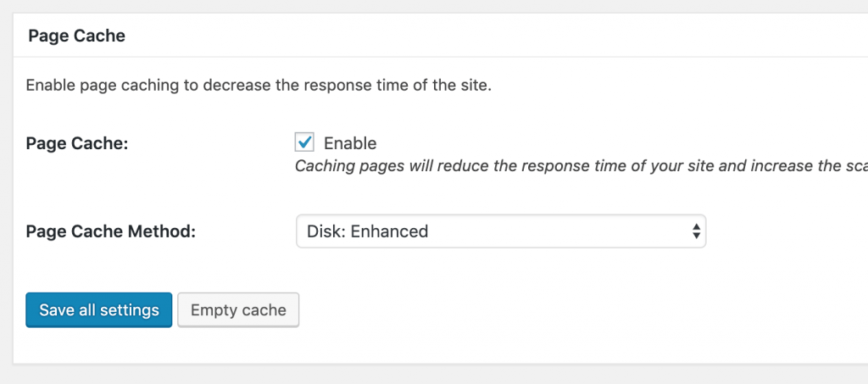Click the blue Save all settings button
This screenshot has width=868, height=384.
pos(99,310)
